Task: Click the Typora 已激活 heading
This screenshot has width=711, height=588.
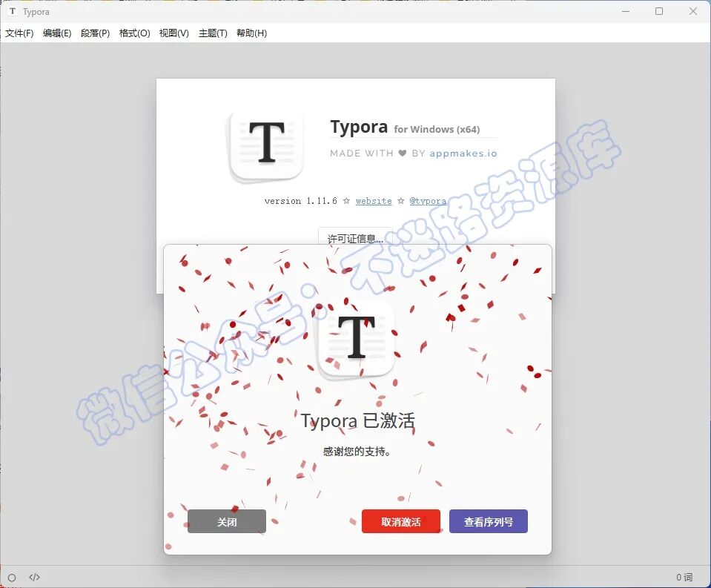Action: [358, 420]
